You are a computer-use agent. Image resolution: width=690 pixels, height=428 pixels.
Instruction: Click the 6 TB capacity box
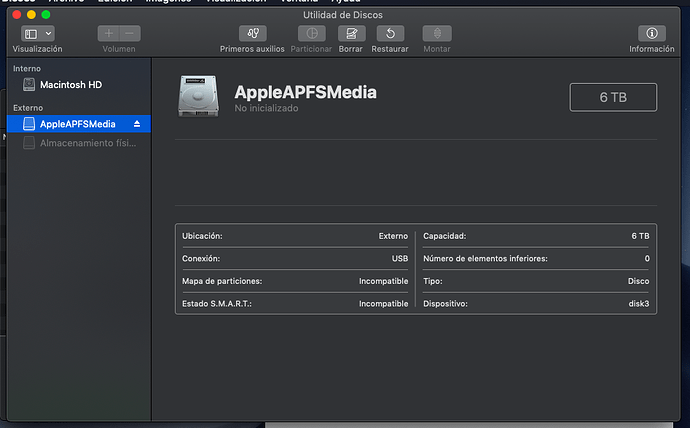pyautogui.click(x=613, y=97)
